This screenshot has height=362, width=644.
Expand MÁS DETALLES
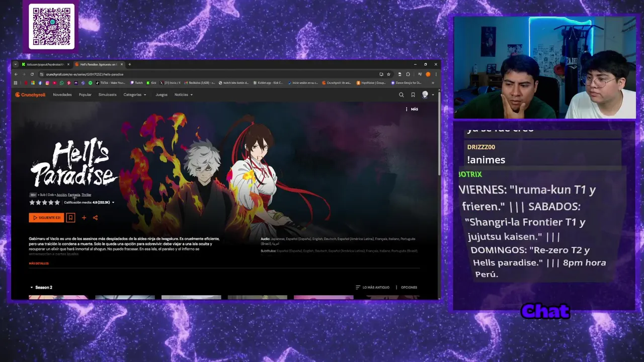pyautogui.click(x=39, y=263)
